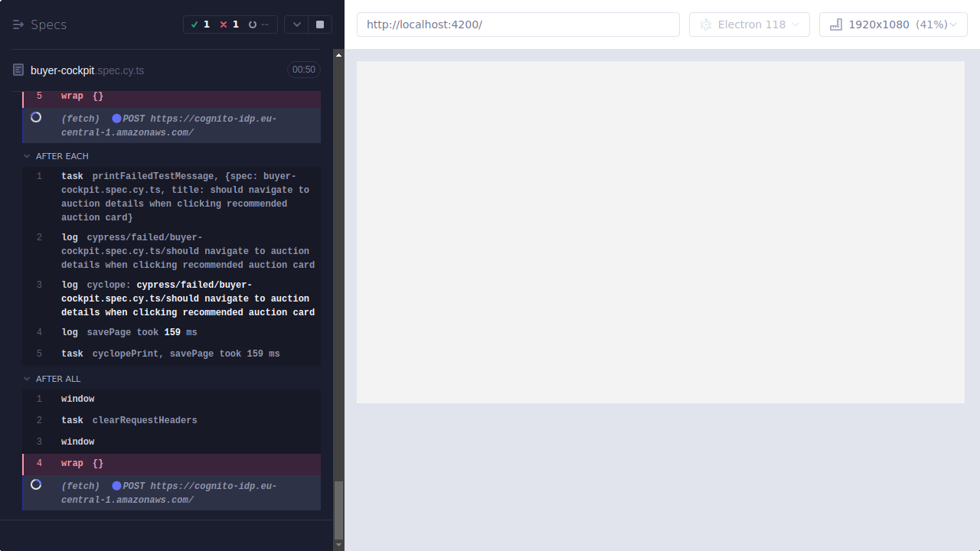980x551 pixels.
Task: Select log cypress/failed/buyer-cockpit command row 2
Action: 171,251
